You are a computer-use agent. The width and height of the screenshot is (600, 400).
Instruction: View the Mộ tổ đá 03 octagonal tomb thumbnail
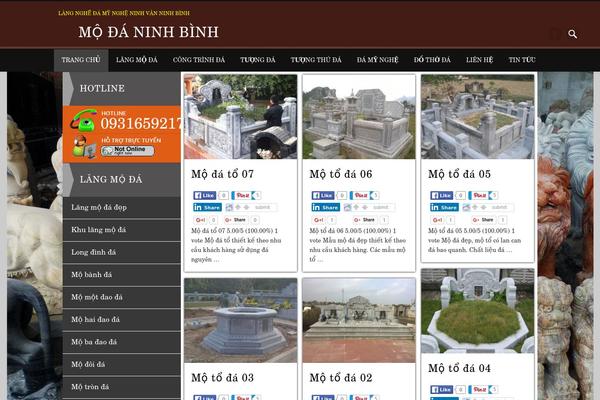tap(240, 320)
